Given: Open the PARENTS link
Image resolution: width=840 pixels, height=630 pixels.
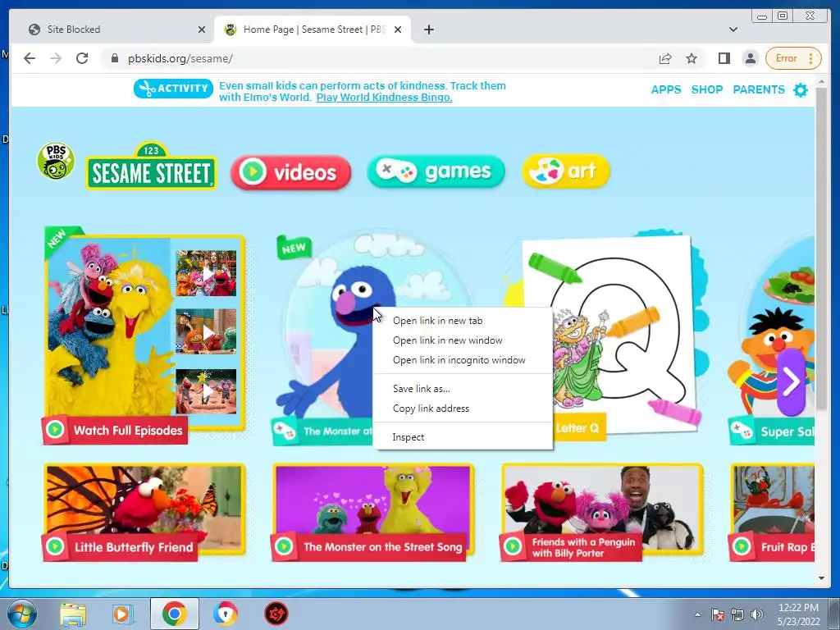Looking at the screenshot, I should 759,89.
